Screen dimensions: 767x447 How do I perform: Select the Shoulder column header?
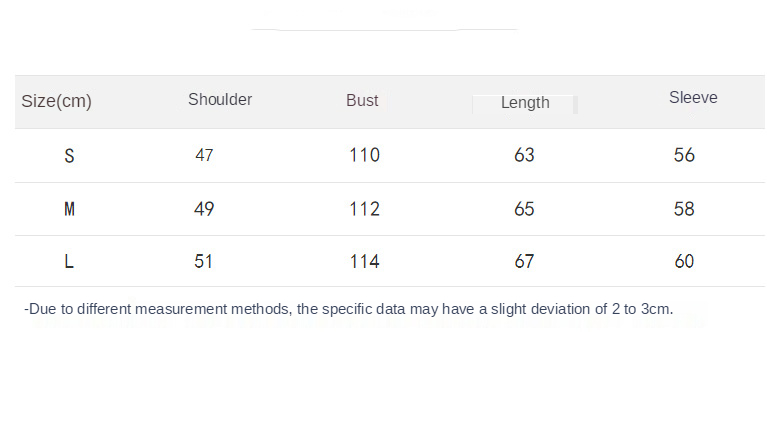coord(220,100)
